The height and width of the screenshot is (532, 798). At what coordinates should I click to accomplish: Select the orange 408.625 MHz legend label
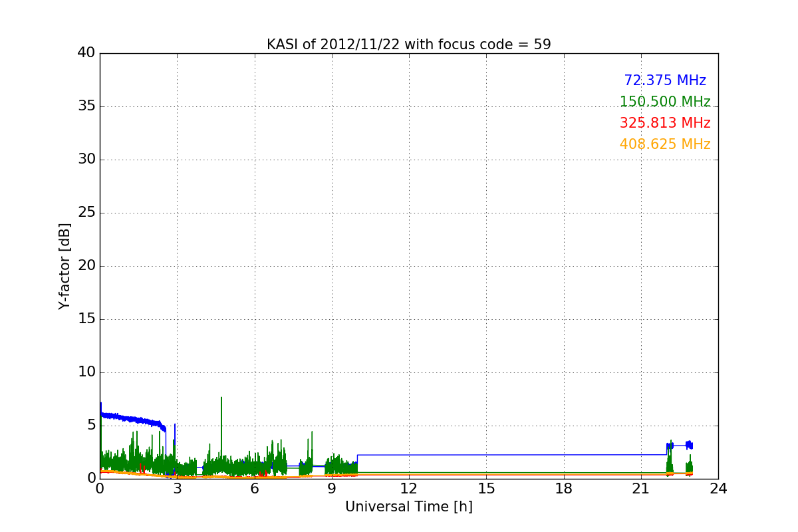665,144
